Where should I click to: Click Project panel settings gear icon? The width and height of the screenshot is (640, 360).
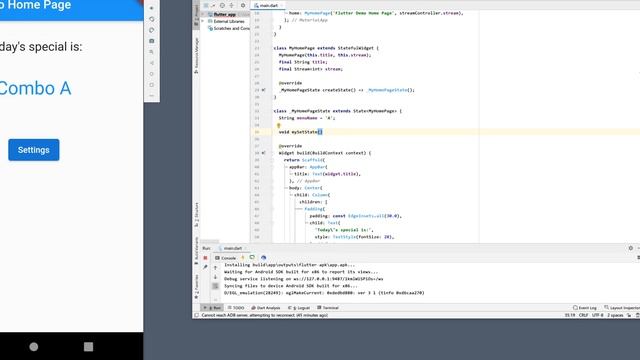pos(243,5)
